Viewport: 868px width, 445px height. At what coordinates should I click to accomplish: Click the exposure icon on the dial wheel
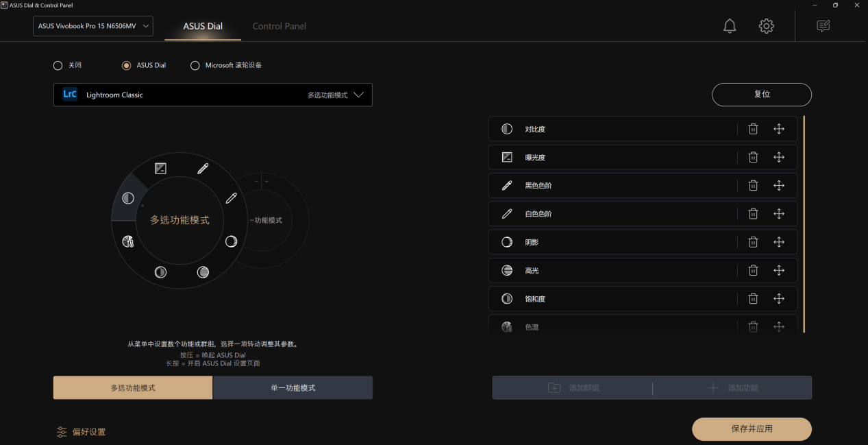[160, 169]
